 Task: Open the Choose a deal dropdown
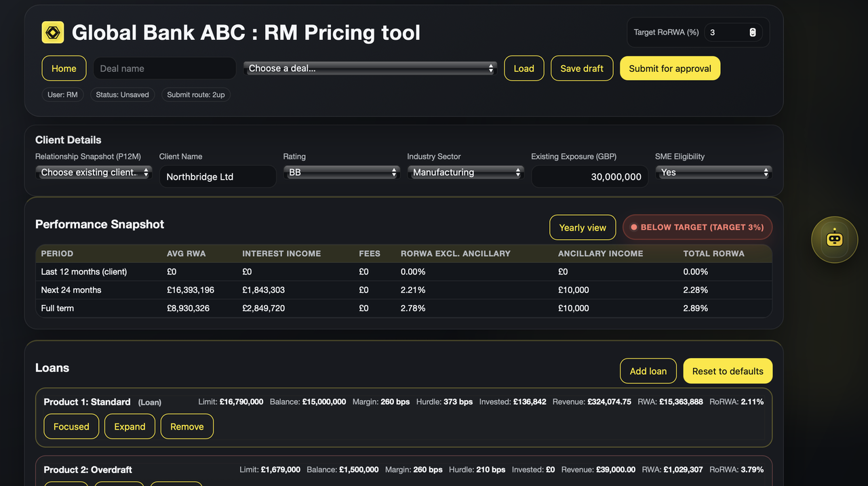click(370, 68)
